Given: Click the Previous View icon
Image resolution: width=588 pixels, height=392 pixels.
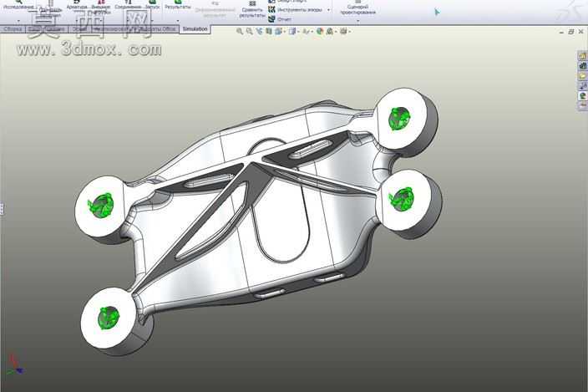Looking at the screenshot, I should pyautogui.click(x=259, y=32).
